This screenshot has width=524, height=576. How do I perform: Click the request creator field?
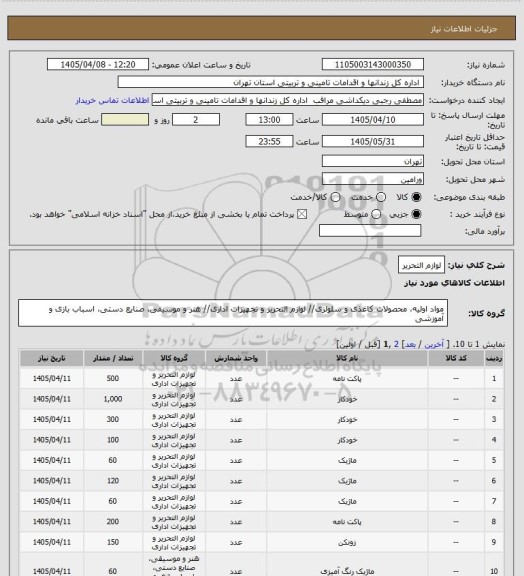pos(288,100)
